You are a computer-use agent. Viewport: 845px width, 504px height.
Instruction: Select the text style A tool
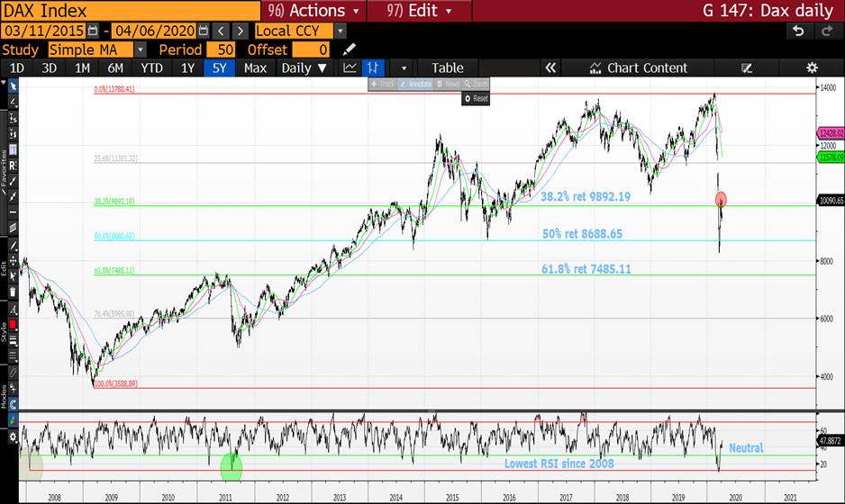13,309
